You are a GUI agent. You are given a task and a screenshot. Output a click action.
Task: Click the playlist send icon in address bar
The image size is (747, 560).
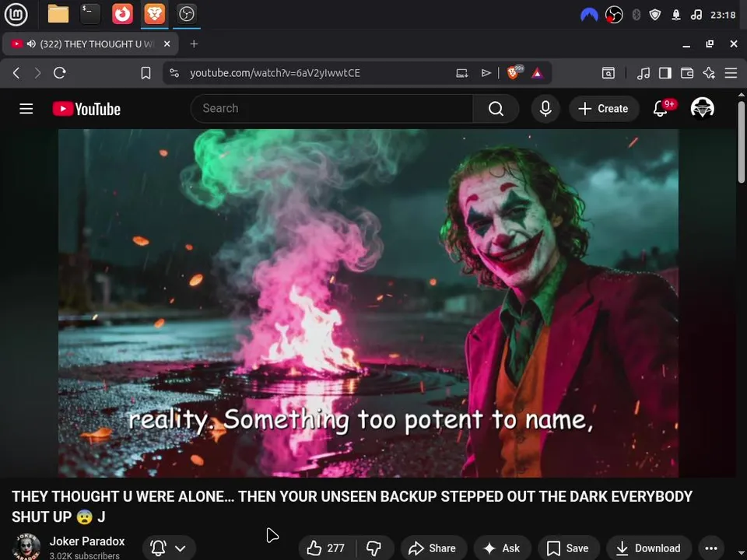486,73
